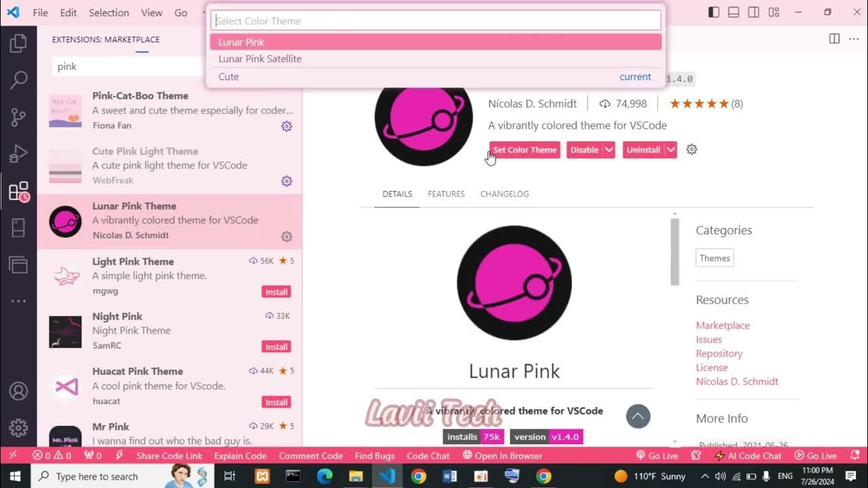Click the scroll-to-top round arrow button
Image resolution: width=868 pixels, height=488 pixels.
[638, 416]
